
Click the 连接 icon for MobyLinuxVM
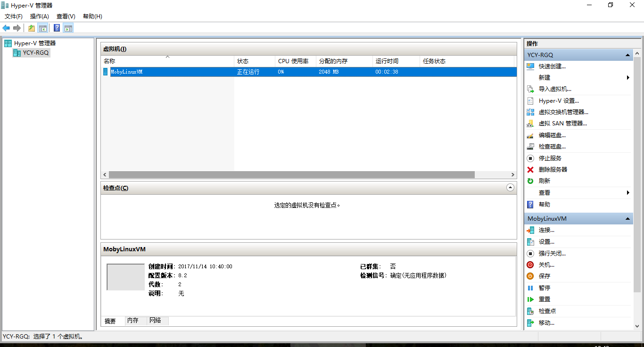[530, 230]
